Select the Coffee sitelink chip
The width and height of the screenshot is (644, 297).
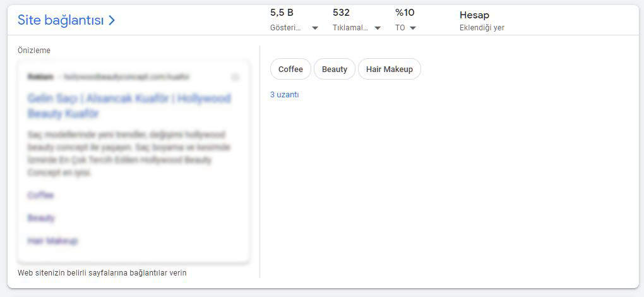click(x=290, y=69)
